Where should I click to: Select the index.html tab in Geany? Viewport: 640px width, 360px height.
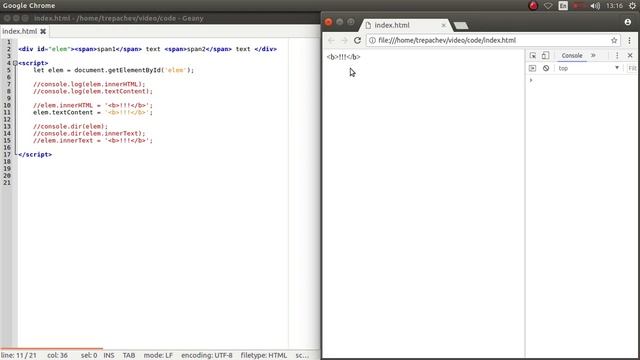click(x=19, y=31)
